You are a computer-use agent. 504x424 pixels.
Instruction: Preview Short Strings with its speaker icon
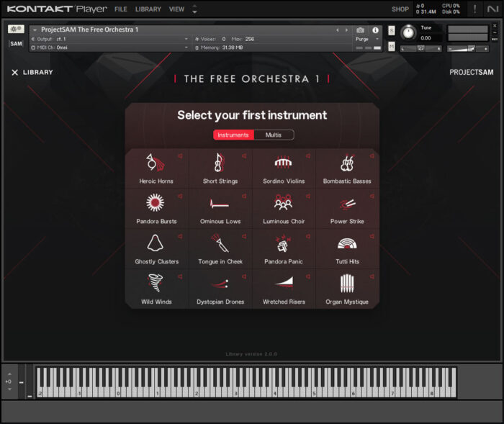[x=244, y=156]
